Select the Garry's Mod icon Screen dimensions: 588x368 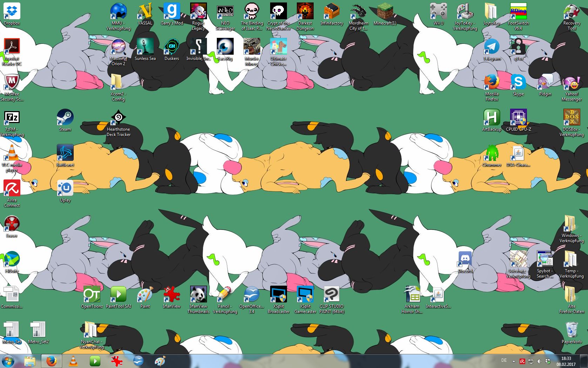coord(172,14)
